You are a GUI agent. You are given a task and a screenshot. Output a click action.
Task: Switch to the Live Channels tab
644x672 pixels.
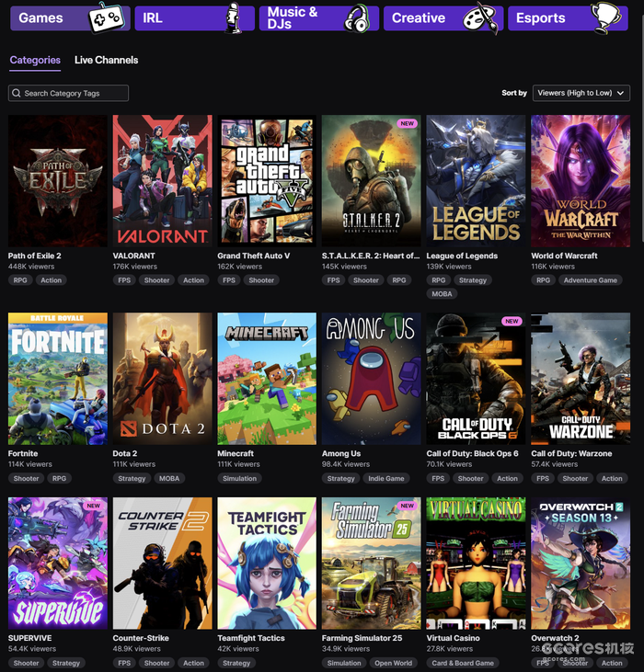coord(107,60)
